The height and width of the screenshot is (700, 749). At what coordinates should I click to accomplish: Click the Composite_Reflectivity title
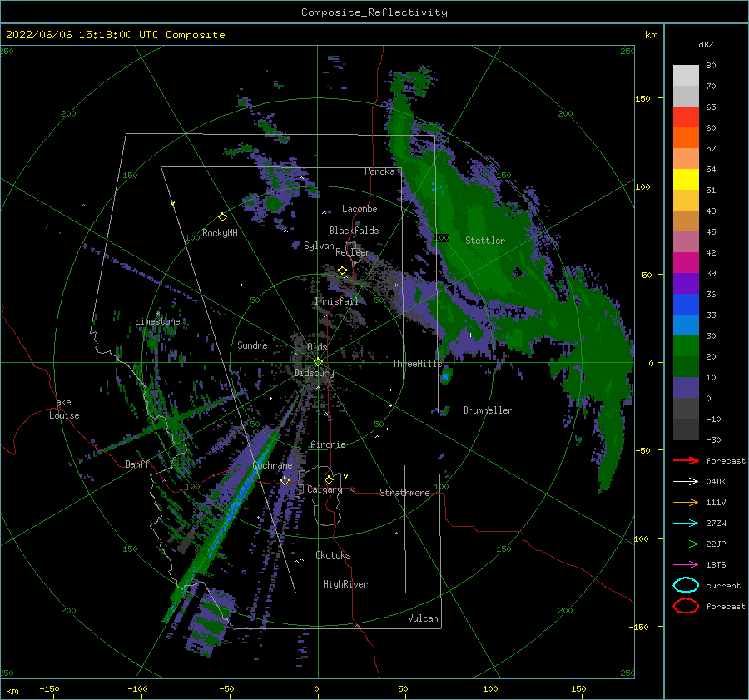click(374, 12)
